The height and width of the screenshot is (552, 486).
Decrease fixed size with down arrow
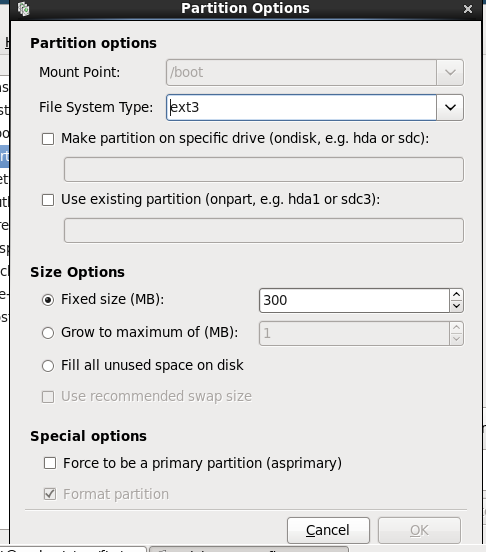[x=456, y=306]
